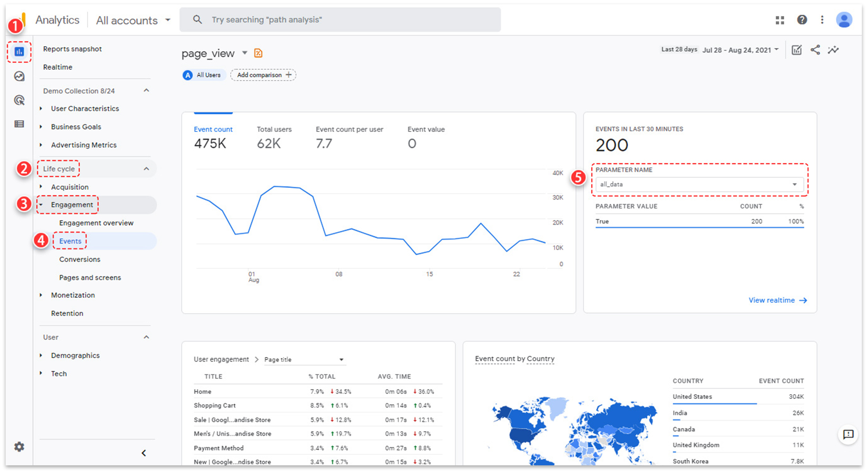Click the Share this report icon

click(815, 50)
